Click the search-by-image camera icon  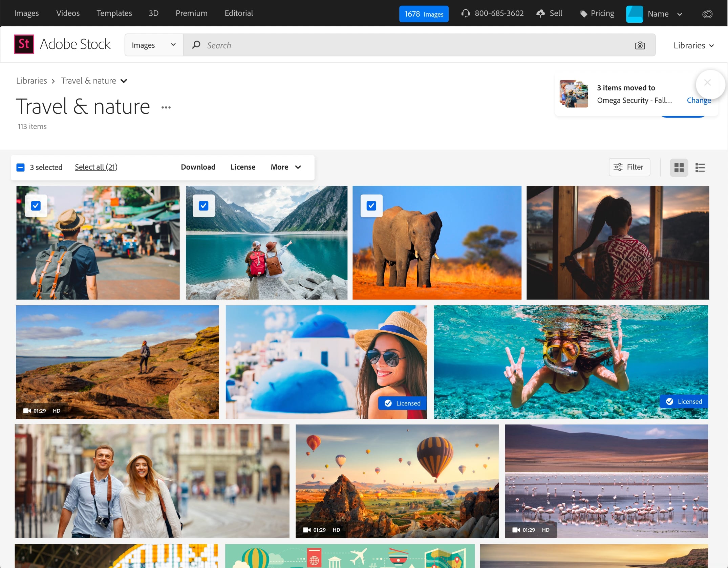pos(641,45)
